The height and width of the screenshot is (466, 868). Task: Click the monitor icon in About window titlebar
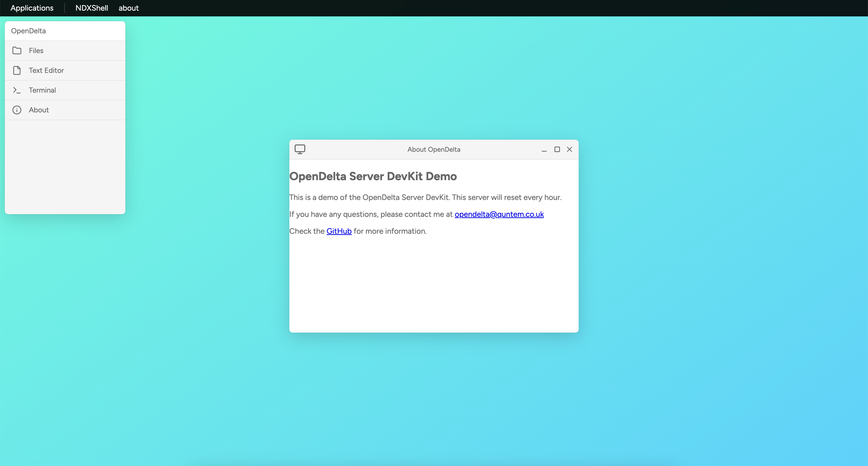tap(300, 149)
